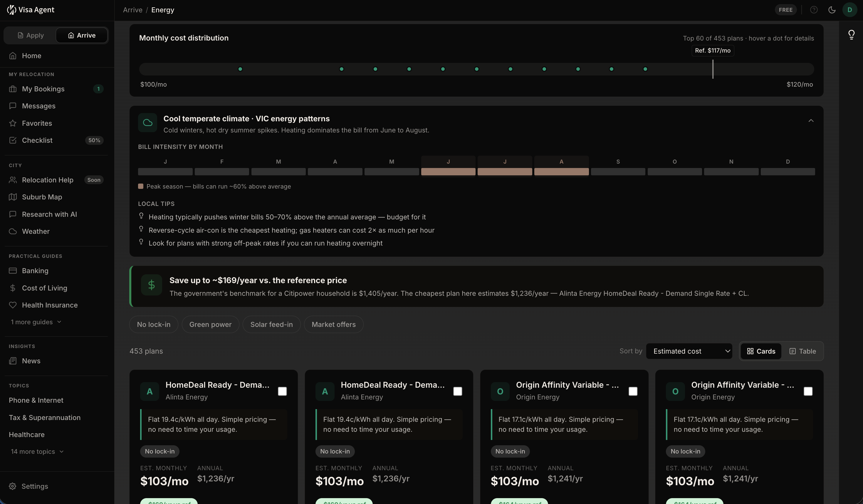
Task: Expand the 1 more guides section
Action: point(36,322)
